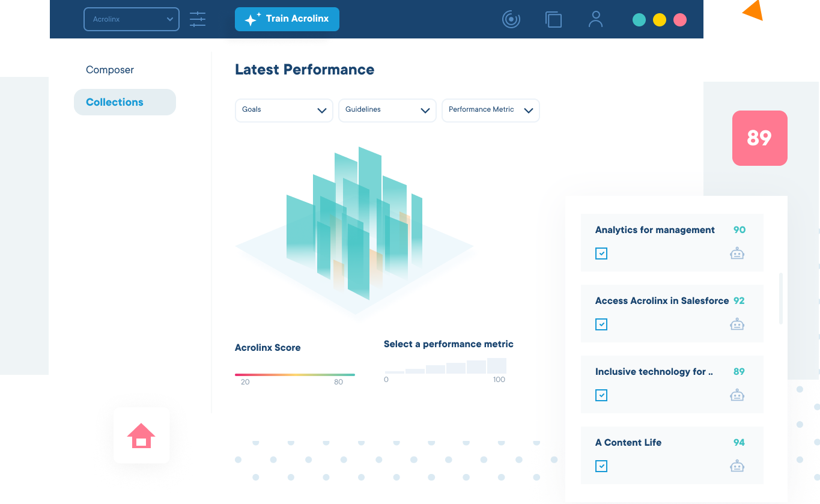This screenshot has width=820, height=504.
Task: Open the Acrolinx workspace selector
Action: tap(131, 19)
